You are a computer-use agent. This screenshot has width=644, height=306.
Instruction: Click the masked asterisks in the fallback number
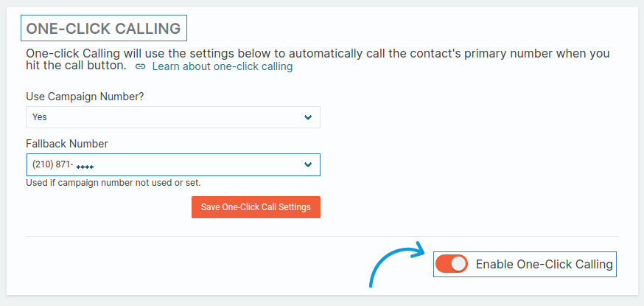point(85,167)
